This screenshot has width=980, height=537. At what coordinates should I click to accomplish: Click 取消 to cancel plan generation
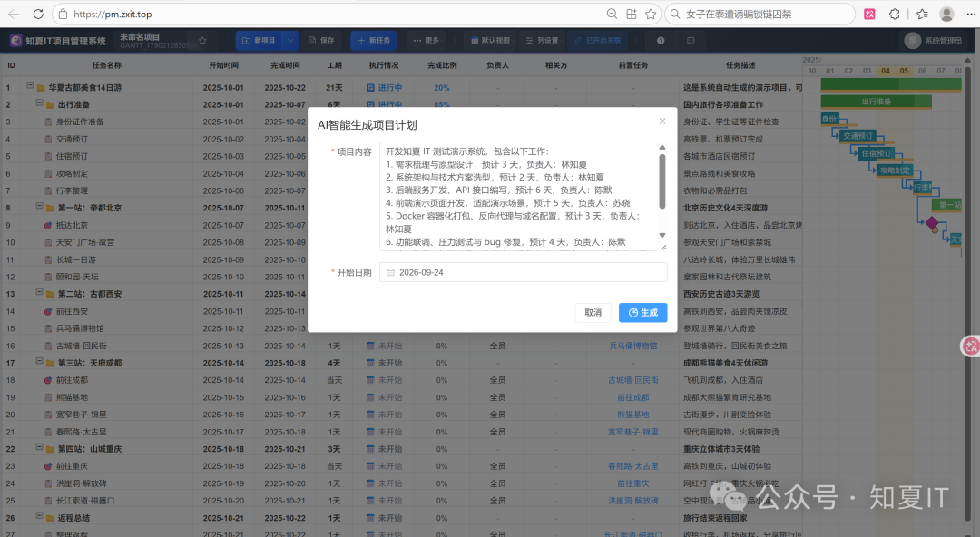(x=593, y=313)
